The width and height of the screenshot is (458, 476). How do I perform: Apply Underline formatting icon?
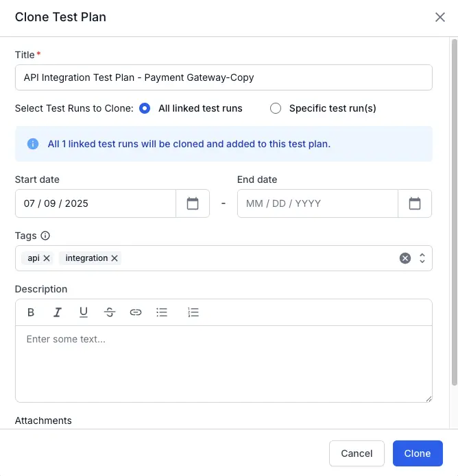tap(84, 312)
